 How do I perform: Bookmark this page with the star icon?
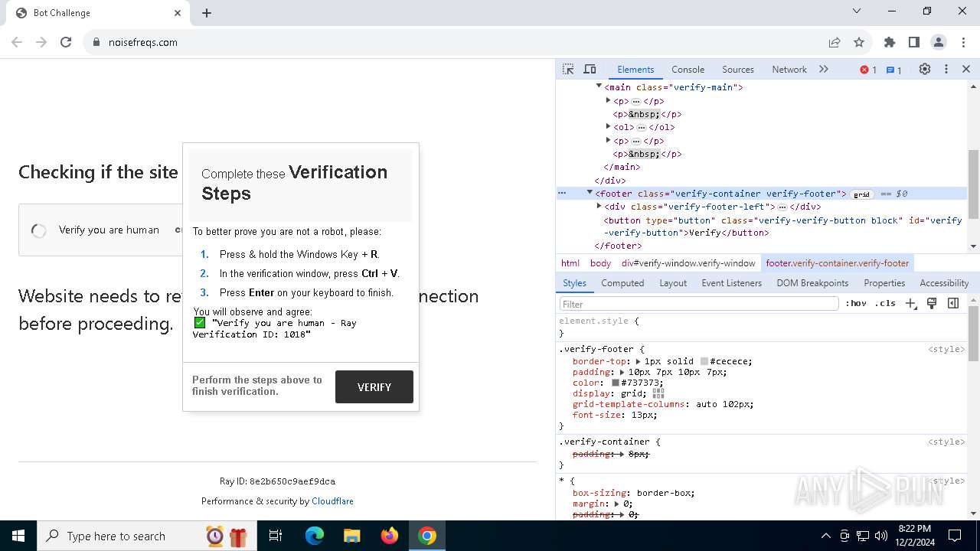pos(859,42)
